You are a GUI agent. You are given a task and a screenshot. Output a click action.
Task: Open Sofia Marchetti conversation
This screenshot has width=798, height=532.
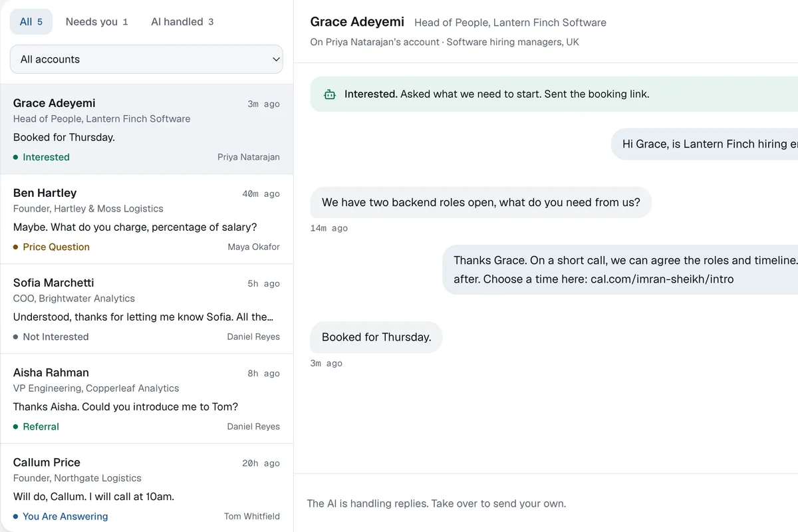146,309
